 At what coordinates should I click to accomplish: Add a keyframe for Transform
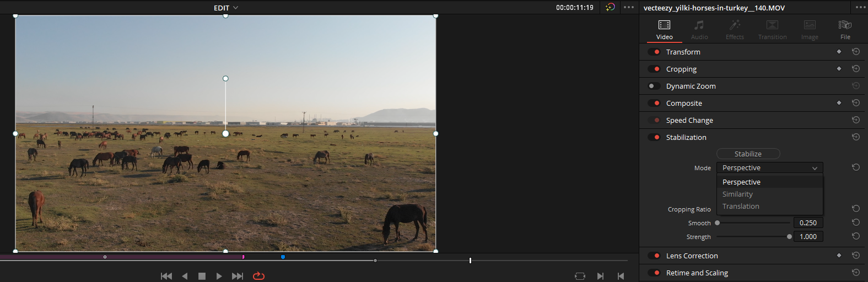coord(839,52)
